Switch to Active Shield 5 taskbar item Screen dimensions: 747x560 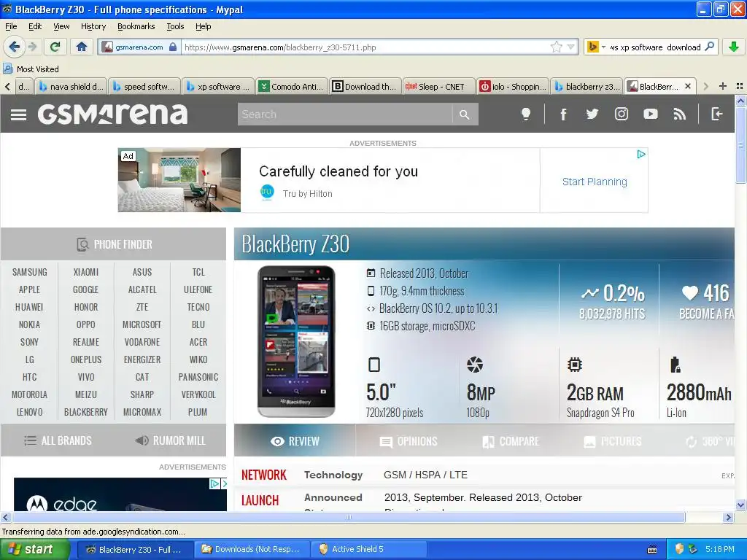pyautogui.click(x=368, y=549)
